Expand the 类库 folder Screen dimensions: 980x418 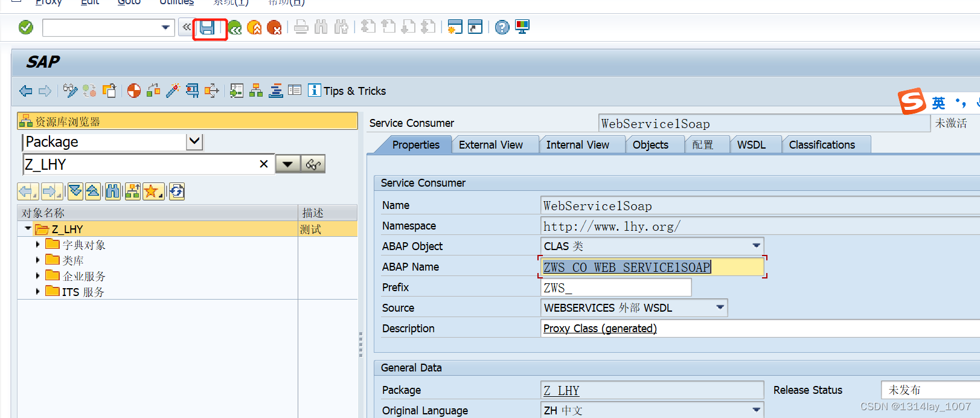coord(37,260)
